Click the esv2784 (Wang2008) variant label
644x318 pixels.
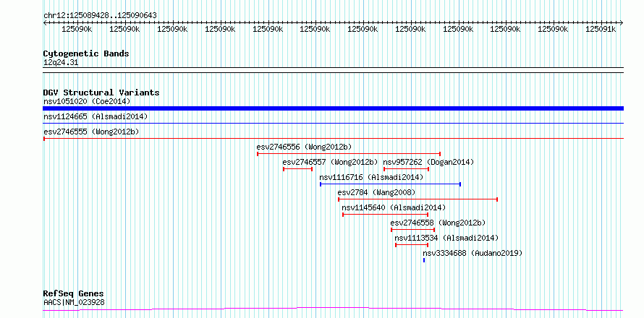point(376,192)
